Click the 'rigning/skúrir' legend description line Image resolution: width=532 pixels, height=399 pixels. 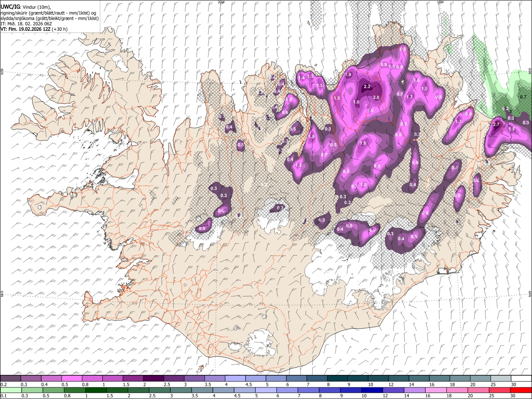tap(49, 12)
